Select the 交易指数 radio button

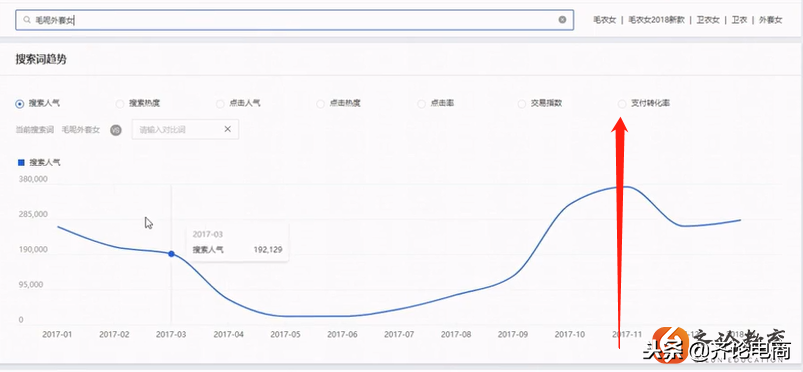point(521,104)
